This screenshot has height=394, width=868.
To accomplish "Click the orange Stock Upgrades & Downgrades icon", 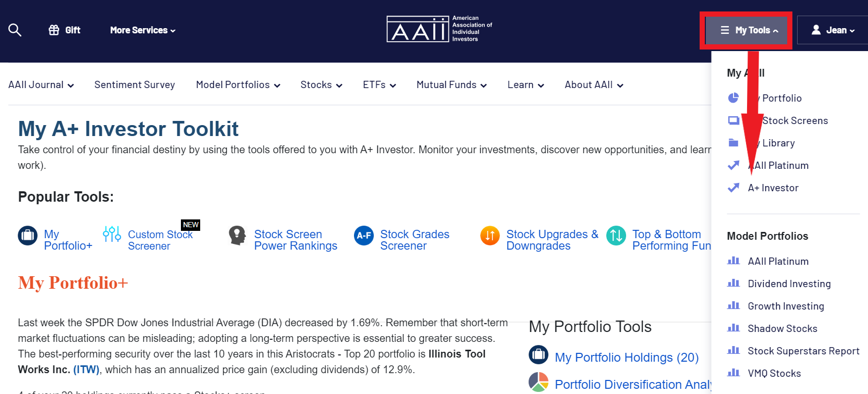I will [x=490, y=236].
